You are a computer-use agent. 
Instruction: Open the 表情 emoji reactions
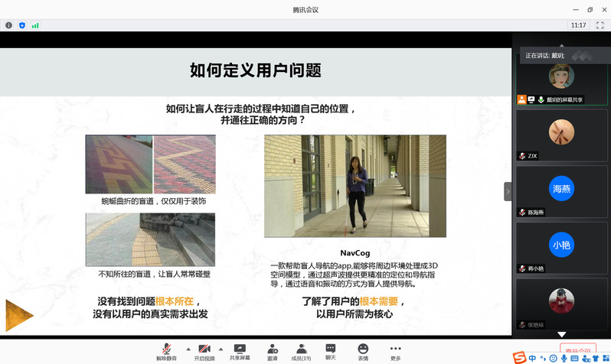(x=363, y=351)
